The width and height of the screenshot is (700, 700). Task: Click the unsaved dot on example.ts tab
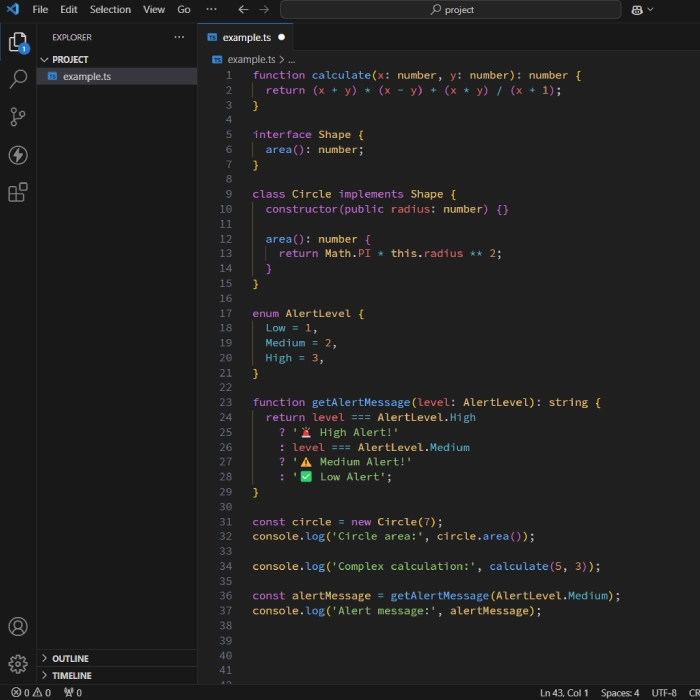click(281, 37)
